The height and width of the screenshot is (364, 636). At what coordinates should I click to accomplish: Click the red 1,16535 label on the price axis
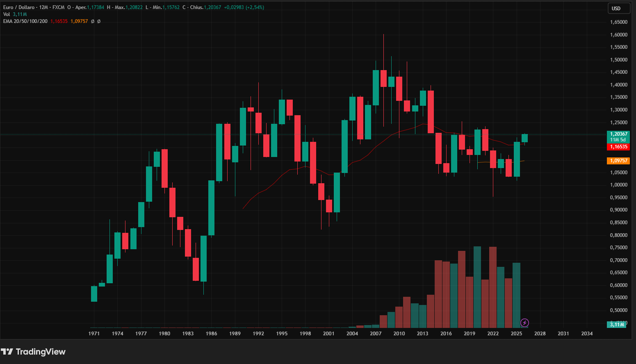pyautogui.click(x=618, y=147)
